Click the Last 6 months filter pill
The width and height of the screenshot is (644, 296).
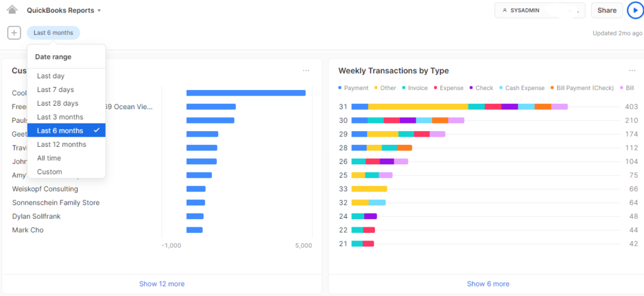pos(53,33)
